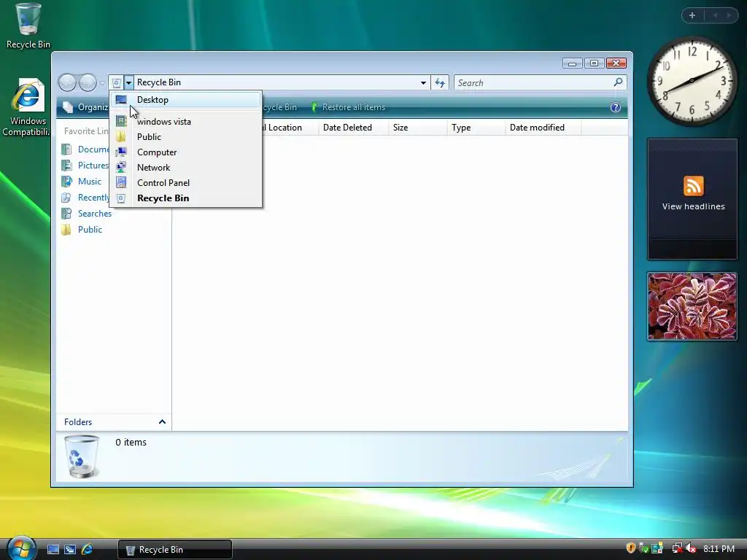Open the Organize toolbar menu
Image resolution: width=747 pixels, height=560 pixels.
pos(86,107)
